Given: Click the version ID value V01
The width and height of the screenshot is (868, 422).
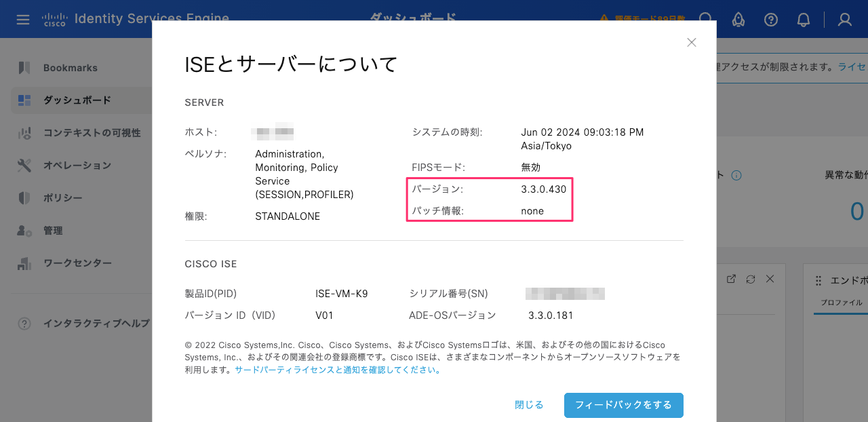Looking at the screenshot, I should (x=325, y=315).
